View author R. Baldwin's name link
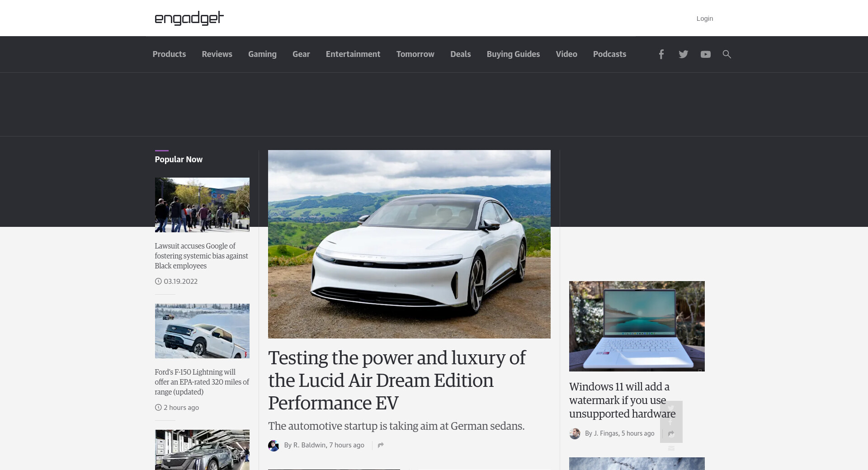868x470 pixels. pos(309,445)
